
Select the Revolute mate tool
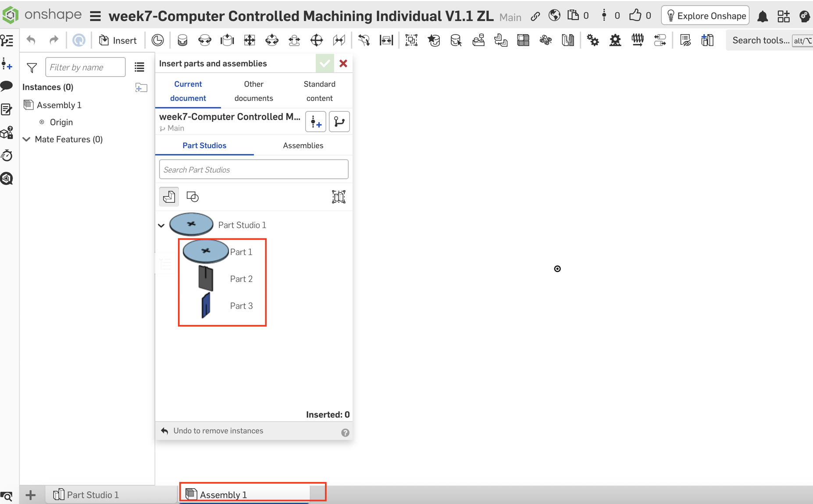[x=205, y=40]
